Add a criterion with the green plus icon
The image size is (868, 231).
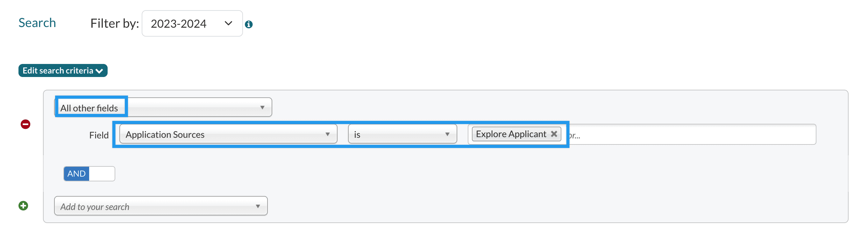pos(23,206)
